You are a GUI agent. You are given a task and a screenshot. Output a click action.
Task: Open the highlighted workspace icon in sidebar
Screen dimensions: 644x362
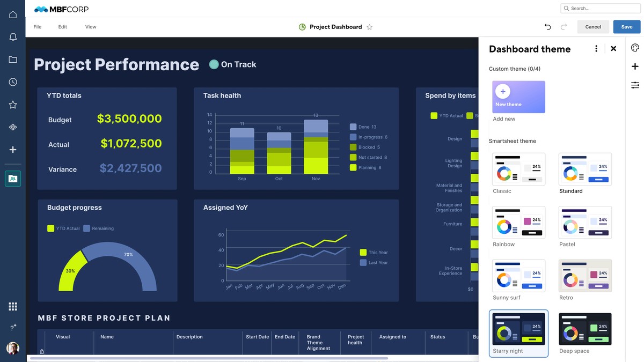coord(13,179)
